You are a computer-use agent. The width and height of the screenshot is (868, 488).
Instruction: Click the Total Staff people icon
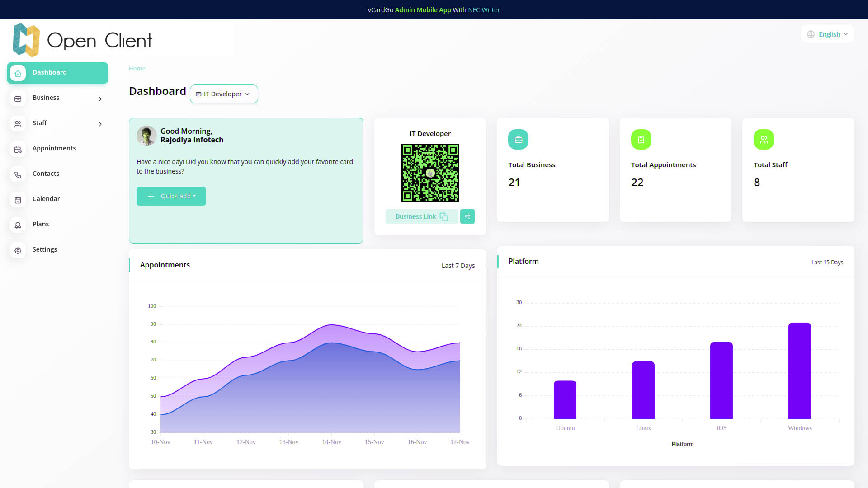[764, 140]
